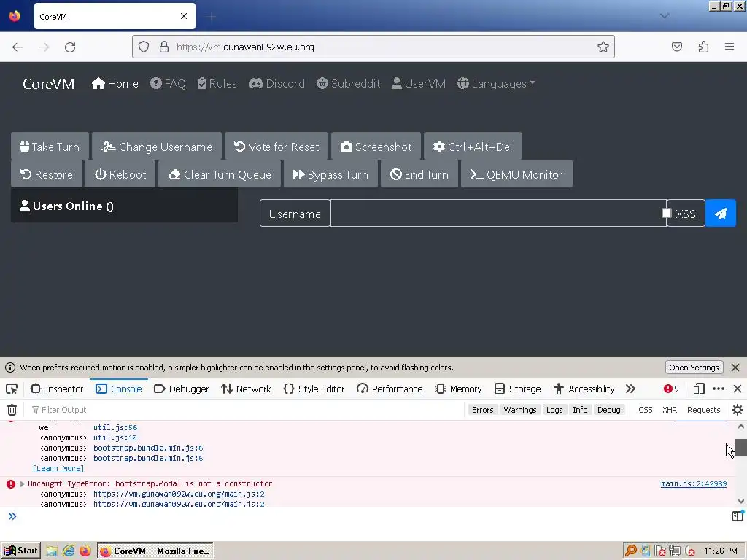Image resolution: width=747 pixels, height=560 pixels.
Task: Open the Accessibility tab
Action: [584, 389]
